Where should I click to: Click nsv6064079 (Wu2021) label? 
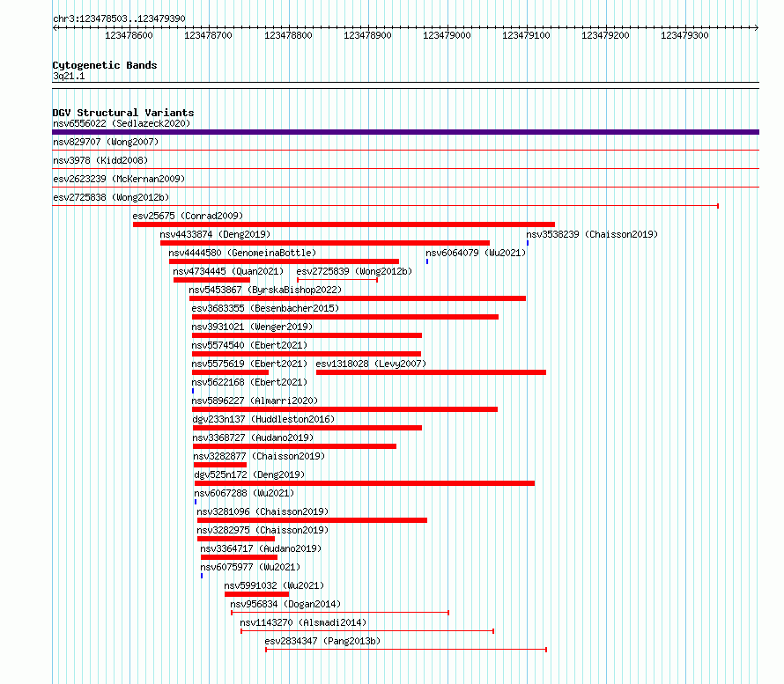476,253
